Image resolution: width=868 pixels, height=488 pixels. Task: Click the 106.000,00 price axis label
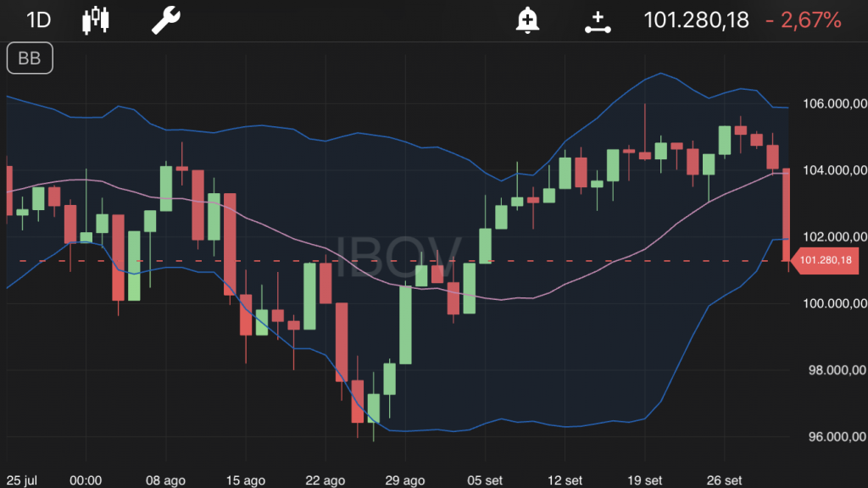pyautogui.click(x=835, y=104)
